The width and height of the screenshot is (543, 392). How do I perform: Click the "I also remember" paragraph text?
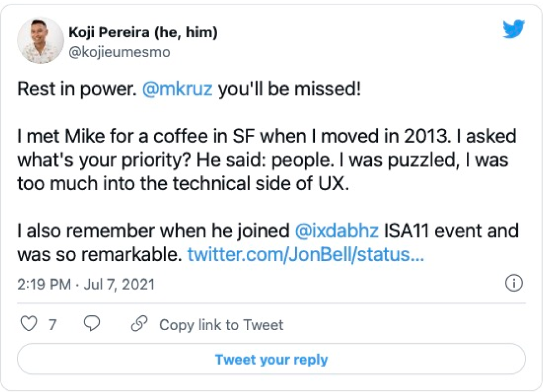[154, 230]
